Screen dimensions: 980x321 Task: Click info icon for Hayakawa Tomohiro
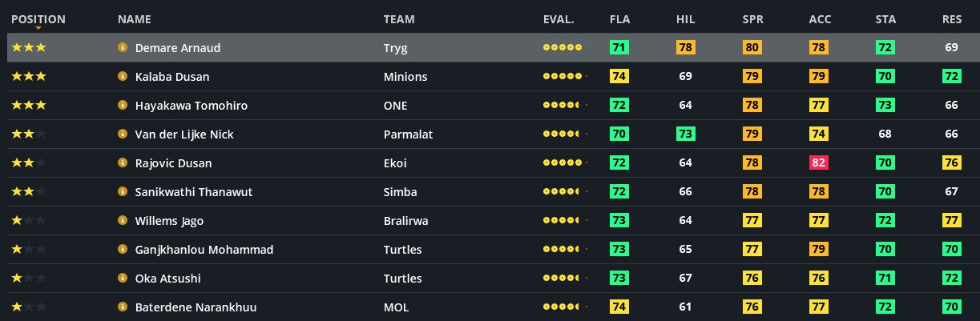[123, 106]
